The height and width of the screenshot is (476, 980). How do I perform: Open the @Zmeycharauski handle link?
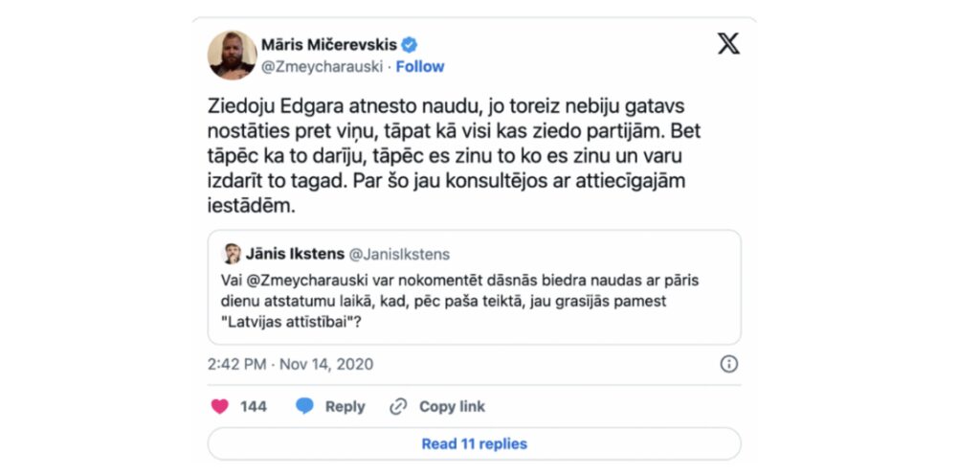pos(322,67)
